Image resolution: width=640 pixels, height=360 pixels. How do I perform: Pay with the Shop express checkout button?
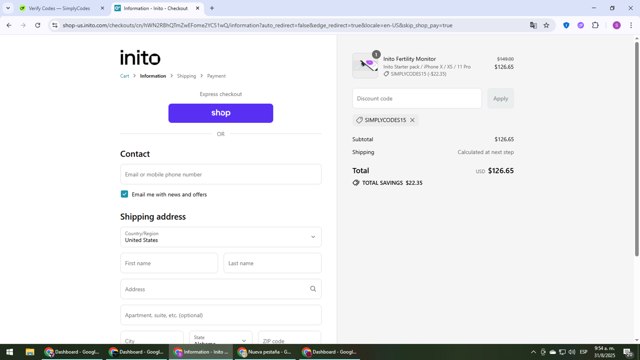point(221,113)
